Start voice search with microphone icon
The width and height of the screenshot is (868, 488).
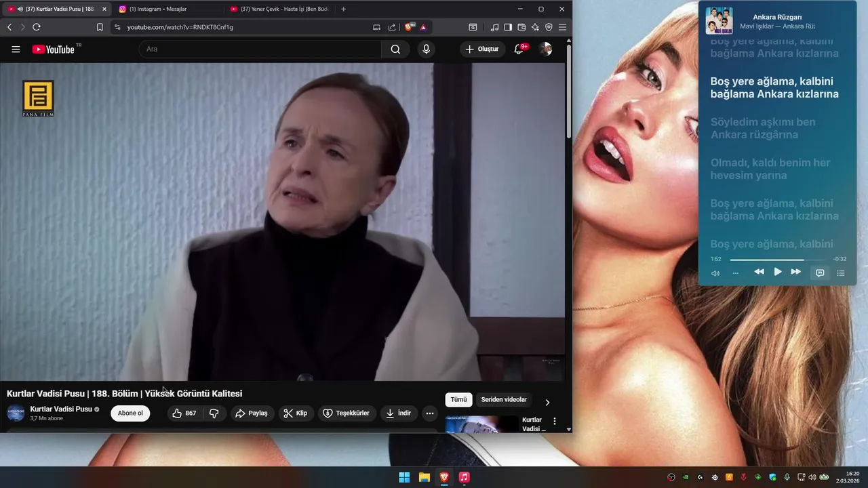point(426,49)
